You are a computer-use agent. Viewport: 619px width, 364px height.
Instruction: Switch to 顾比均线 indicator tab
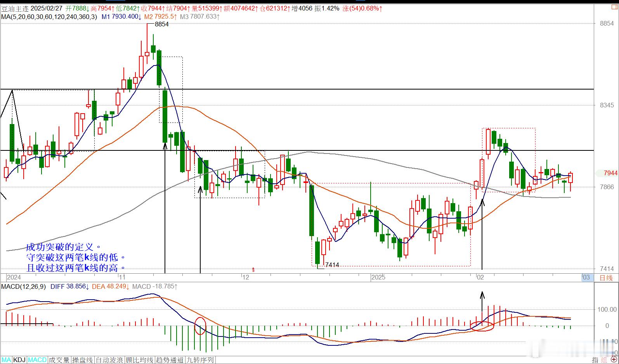[140, 360]
